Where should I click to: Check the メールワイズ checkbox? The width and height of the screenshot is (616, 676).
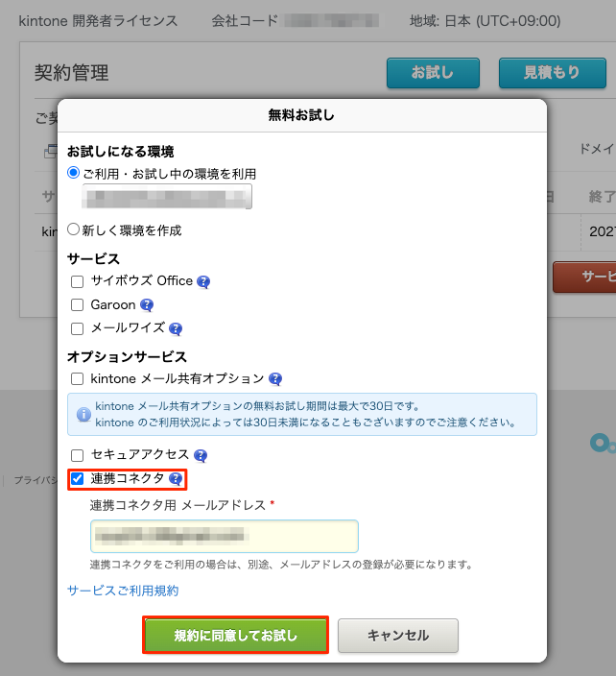click(77, 328)
